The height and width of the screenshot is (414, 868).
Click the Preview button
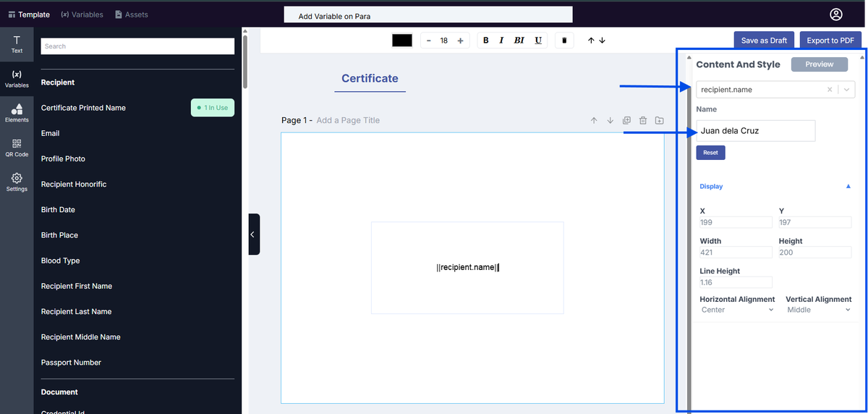pyautogui.click(x=820, y=64)
